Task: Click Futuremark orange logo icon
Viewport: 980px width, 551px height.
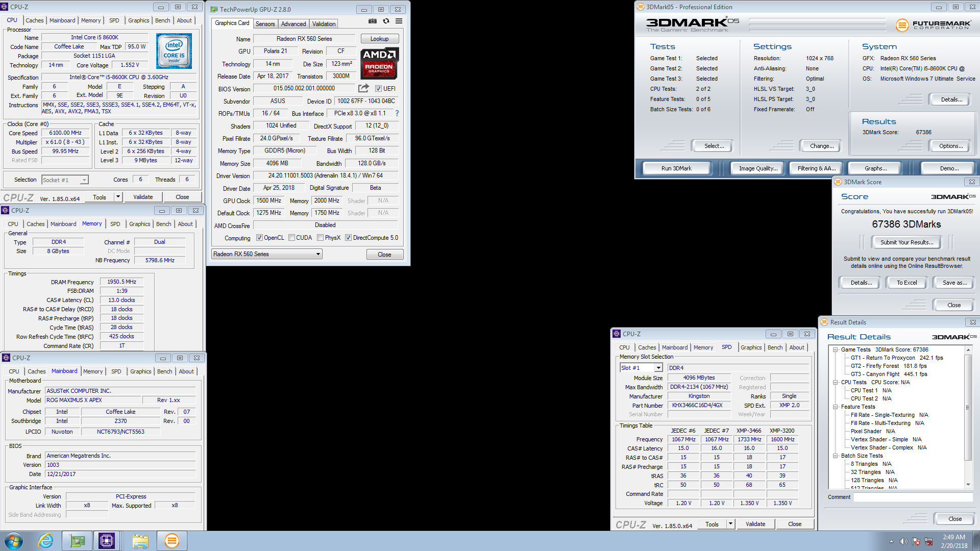Action: pyautogui.click(x=902, y=24)
